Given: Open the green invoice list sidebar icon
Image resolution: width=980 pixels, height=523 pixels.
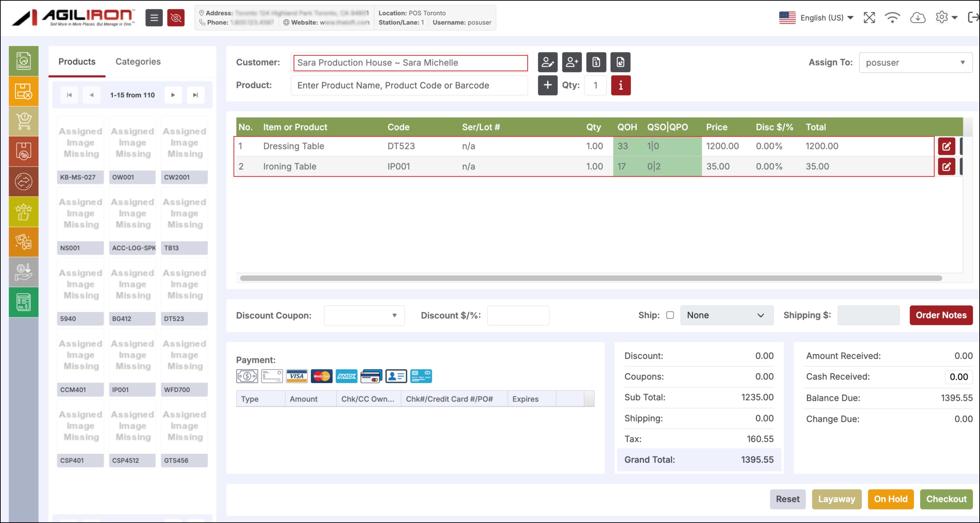Looking at the screenshot, I should pyautogui.click(x=23, y=302).
